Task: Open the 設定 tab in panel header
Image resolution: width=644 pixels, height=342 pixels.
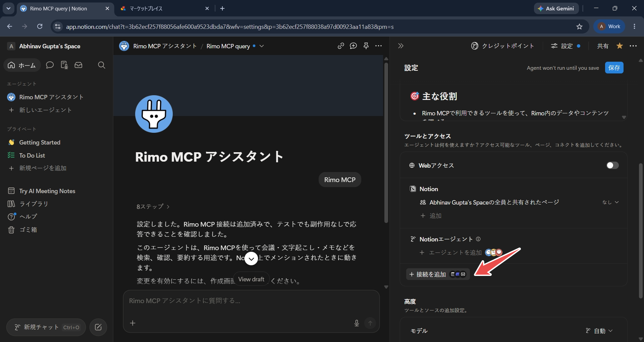Action: coord(566,46)
